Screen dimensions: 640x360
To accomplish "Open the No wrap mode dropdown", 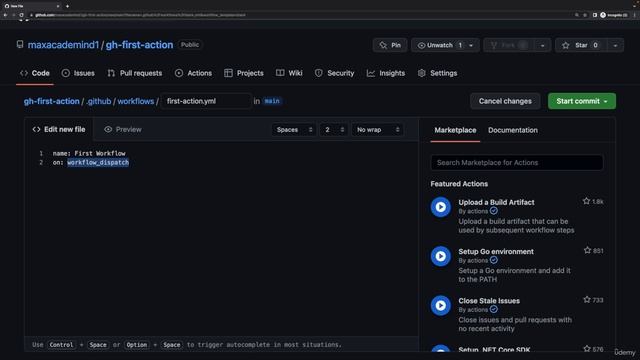I will point(378,130).
